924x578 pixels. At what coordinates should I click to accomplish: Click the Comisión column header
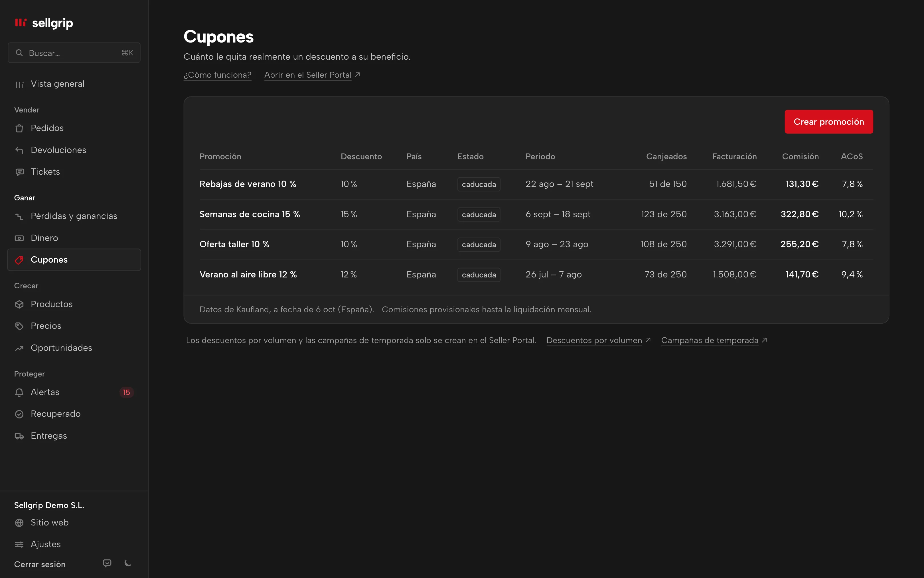point(800,156)
